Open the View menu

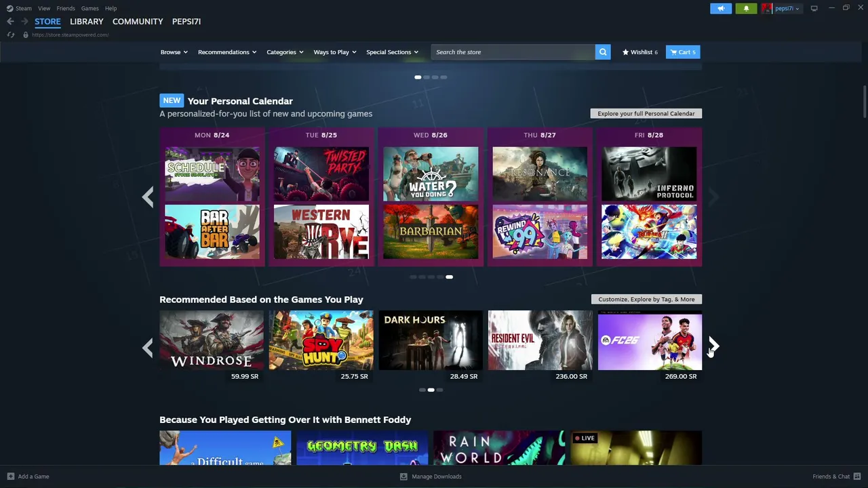[44, 8]
